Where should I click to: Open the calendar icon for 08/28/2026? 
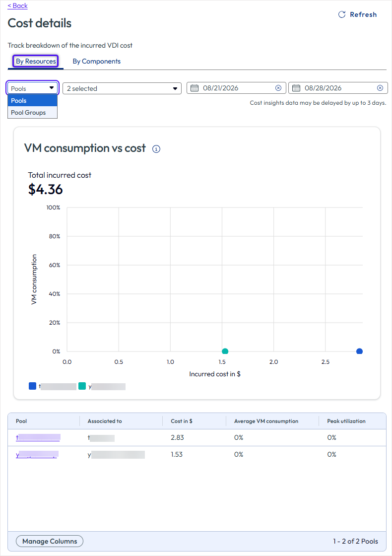click(296, 88)
